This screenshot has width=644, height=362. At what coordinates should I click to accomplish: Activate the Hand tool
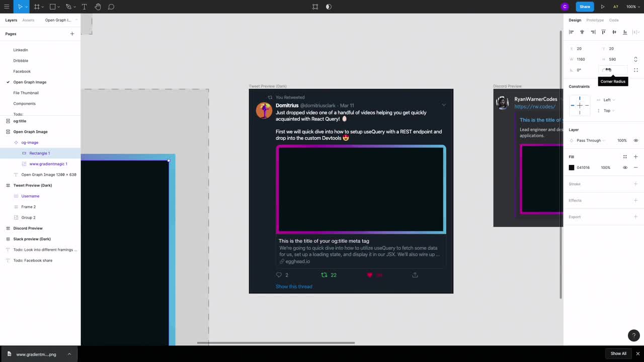click(x=98, y=7)
